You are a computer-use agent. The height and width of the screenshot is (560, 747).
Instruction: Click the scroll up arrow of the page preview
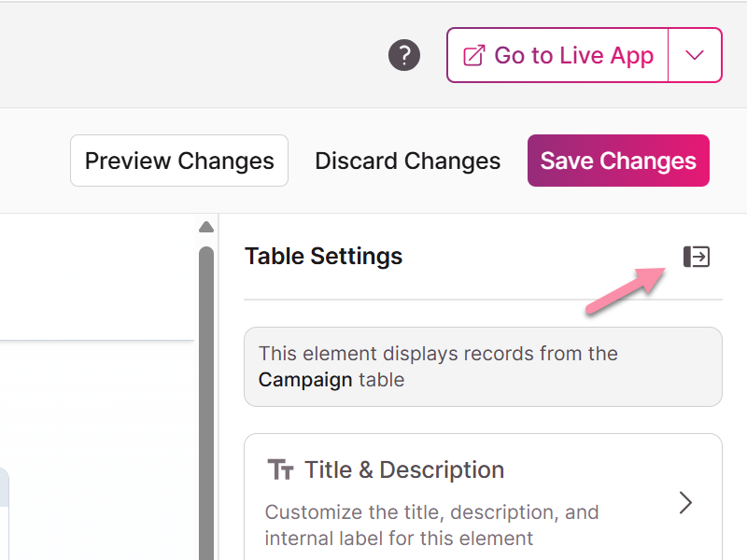[x=206, y=227]
